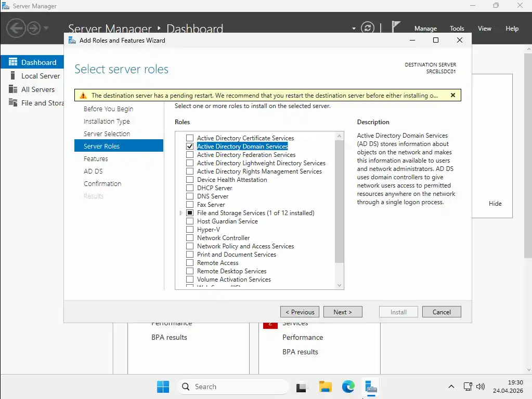The image size is (532, 399).
Task: Click roles list scroll up arrow
Action: coord(339,136)
